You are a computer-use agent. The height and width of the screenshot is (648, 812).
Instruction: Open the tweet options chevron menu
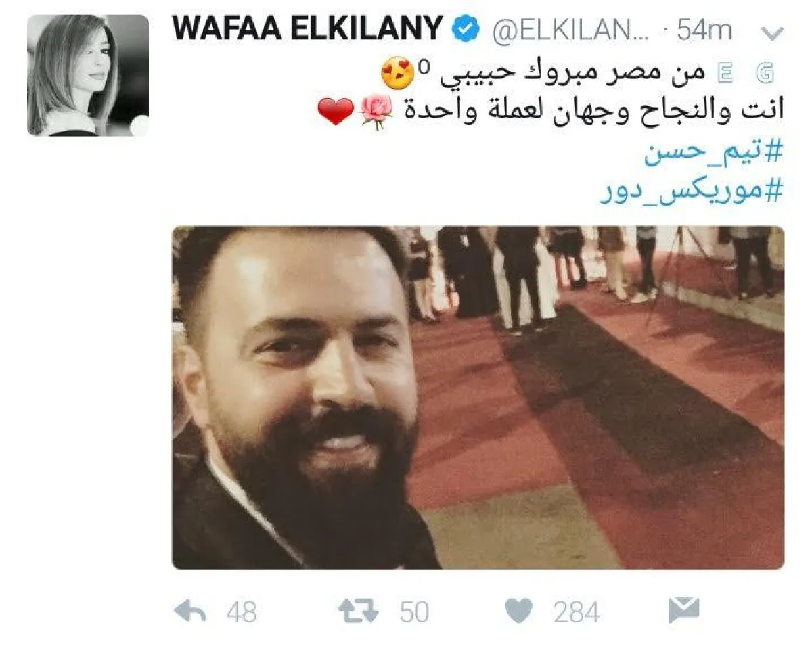click(772, 34)
